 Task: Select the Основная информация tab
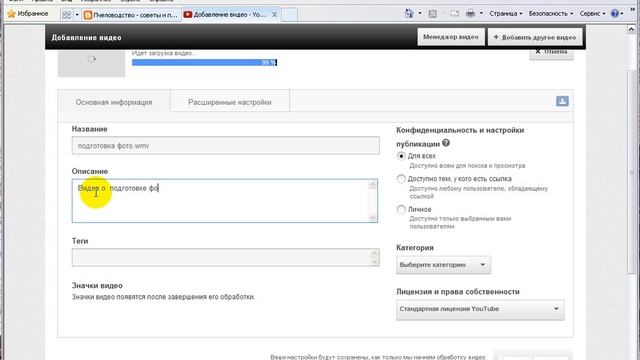(114, 102)
